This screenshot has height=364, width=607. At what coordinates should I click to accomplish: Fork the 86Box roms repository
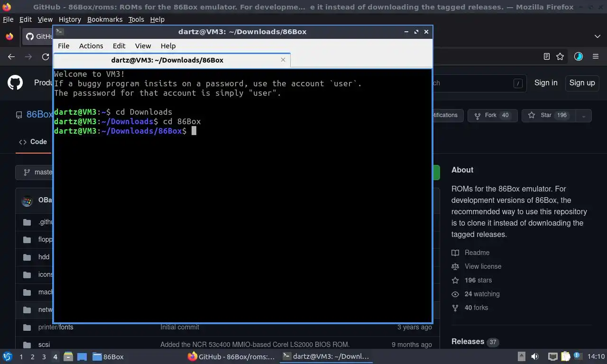tap(492, 115)
